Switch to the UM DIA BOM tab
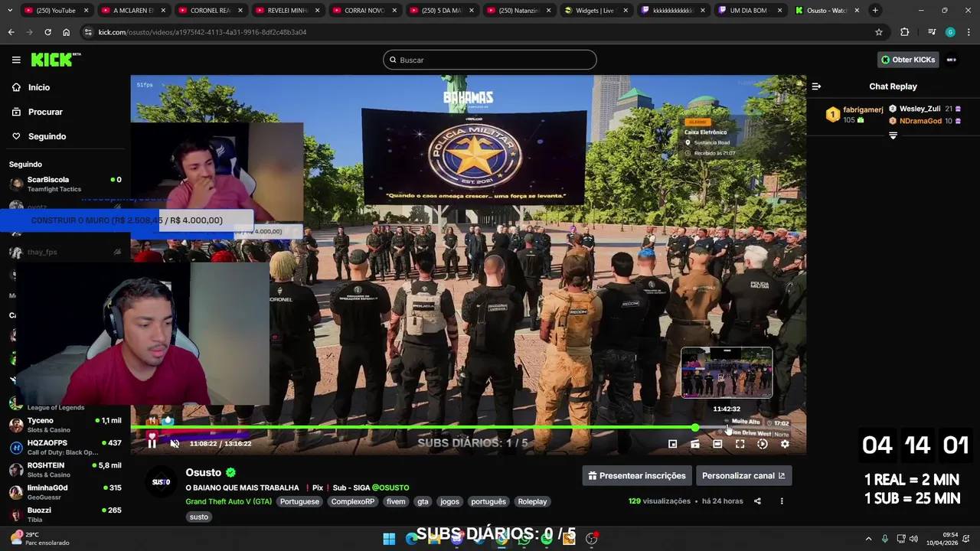The height and width of the screenshot is (551, 980). 750,11
